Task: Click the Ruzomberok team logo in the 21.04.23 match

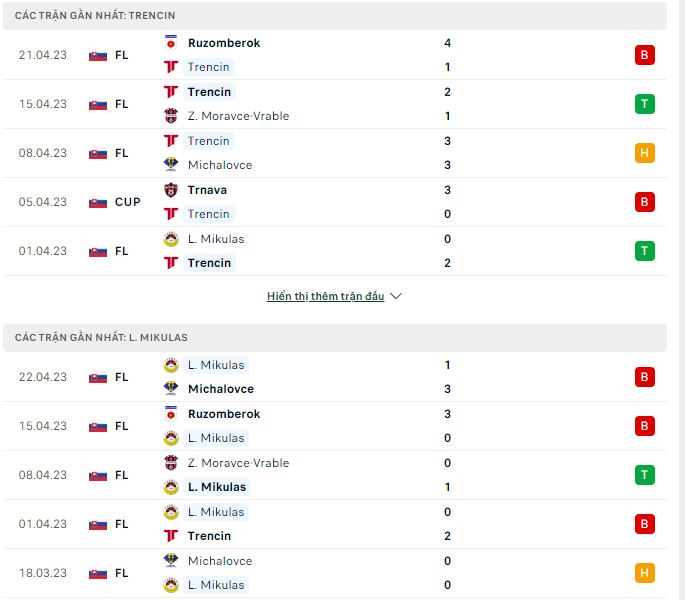Action: (170, 43)
